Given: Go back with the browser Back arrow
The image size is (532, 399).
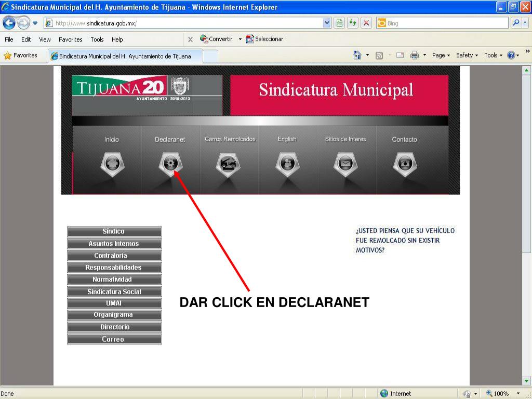Looking at the screenshot, I should (9, 23).
